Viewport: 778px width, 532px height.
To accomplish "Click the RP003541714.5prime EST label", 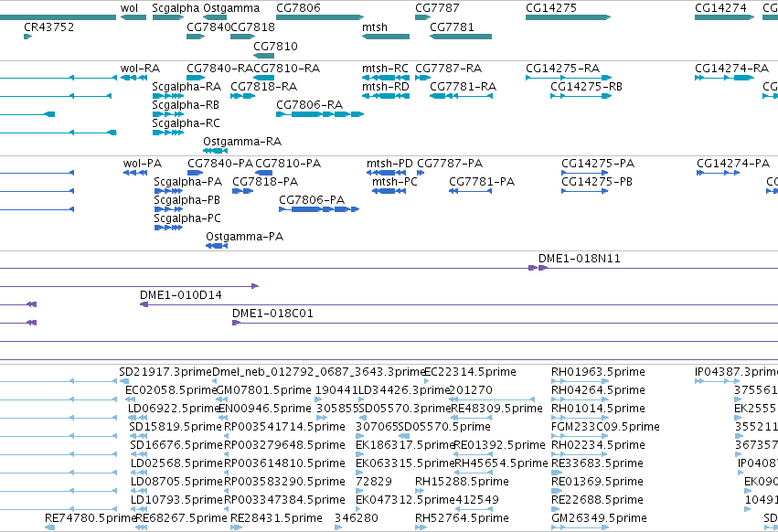I will click(x=284, y=427).
